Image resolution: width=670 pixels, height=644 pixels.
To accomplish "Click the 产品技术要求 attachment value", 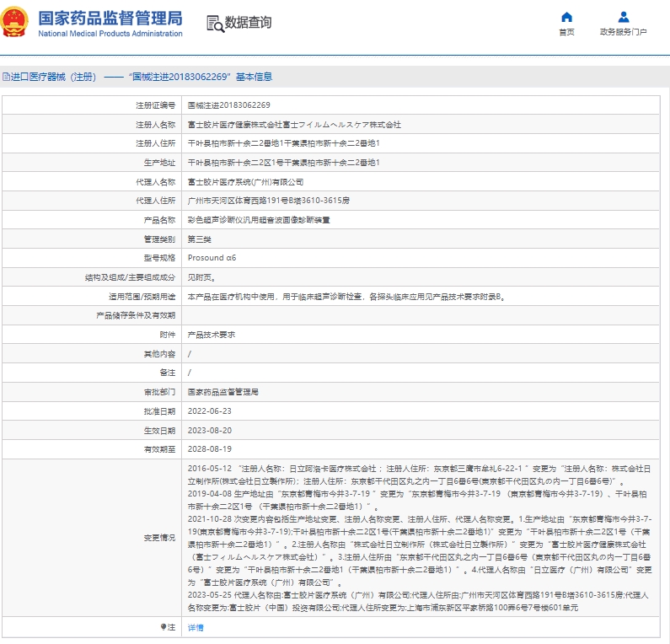I will [212, 335].
